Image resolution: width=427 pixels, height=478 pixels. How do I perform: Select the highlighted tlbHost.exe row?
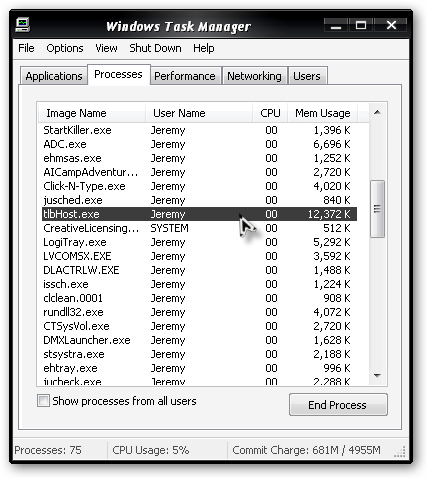tap(199, 214)
